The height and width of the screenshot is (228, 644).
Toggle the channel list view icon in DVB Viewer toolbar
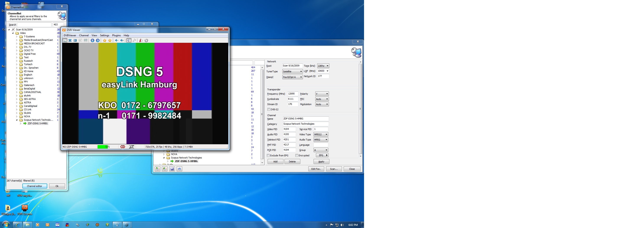(x=65, y=40)
